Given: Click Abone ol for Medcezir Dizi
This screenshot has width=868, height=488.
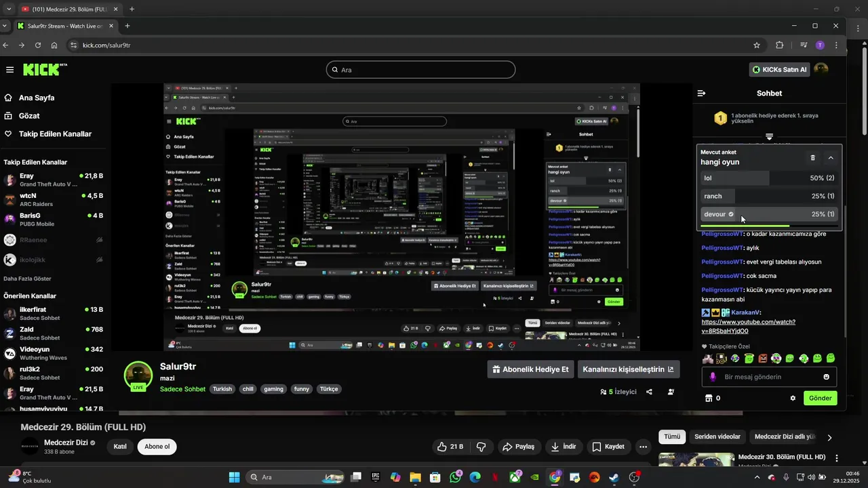Looking at the screenshot, I should pyautogui.click(x=157, y=447).
